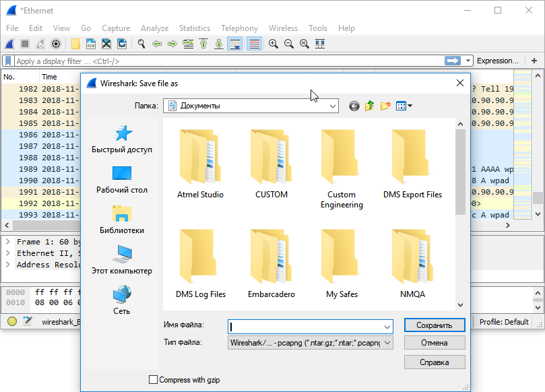545x392 pixels.
Task: Stop the running capture in Wireshark toolbar
Action: point(25,44)
